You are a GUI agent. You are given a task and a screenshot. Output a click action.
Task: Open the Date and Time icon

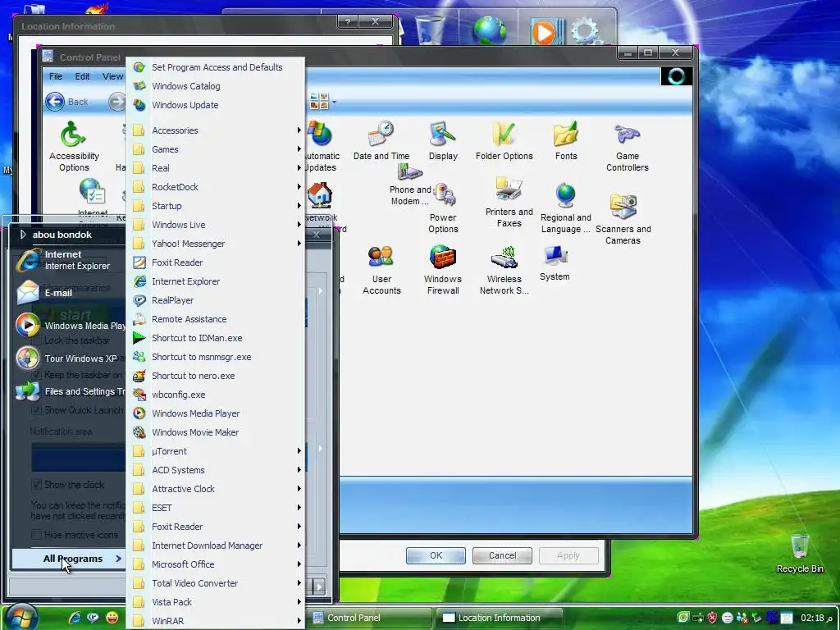[x=381, y=140]
